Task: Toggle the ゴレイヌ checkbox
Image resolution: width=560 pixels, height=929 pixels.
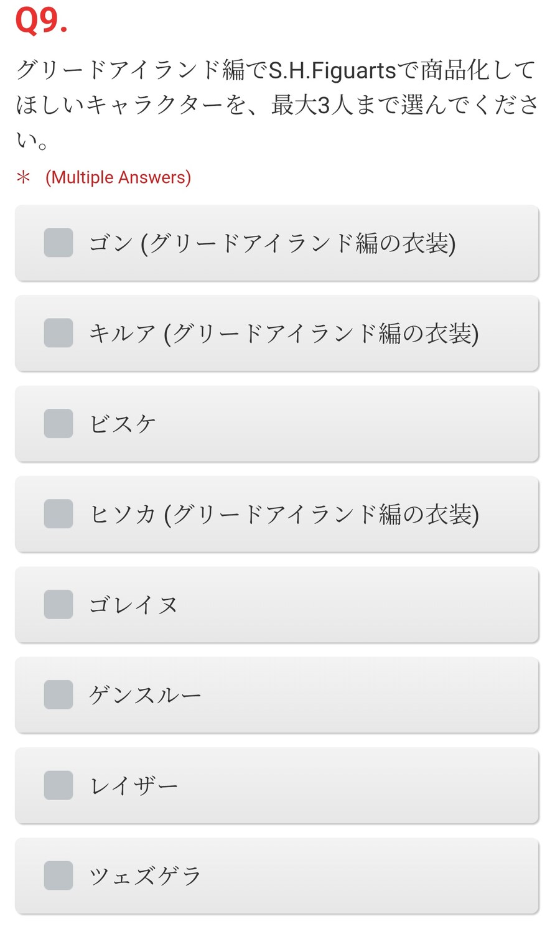Action: click(58, 605)
